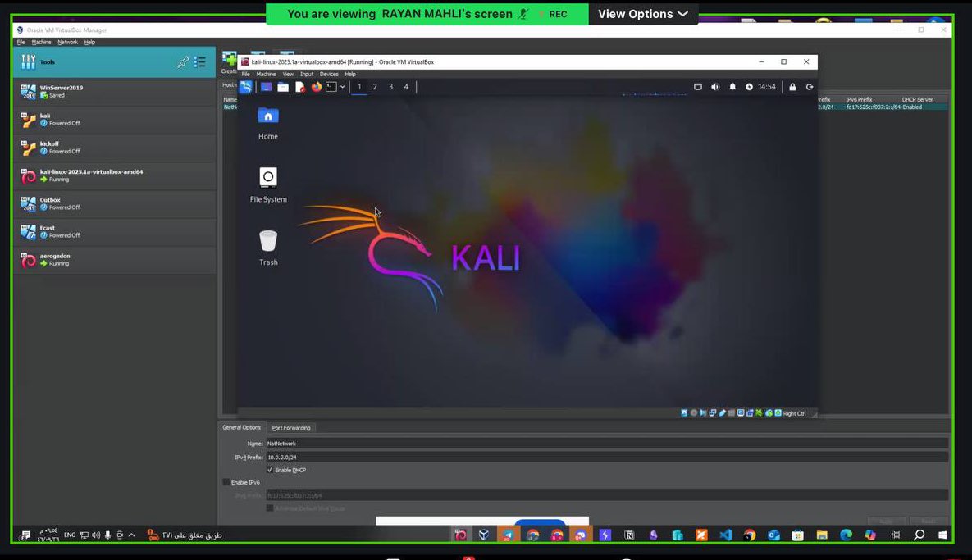Open Devices menu in the Kali VM window
The image size is (972, 560).
coord(329,74)
